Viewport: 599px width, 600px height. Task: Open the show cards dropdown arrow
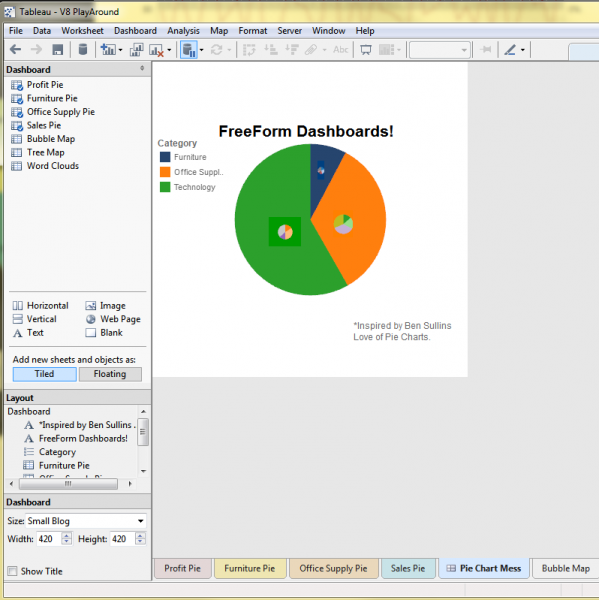(398, 50)
